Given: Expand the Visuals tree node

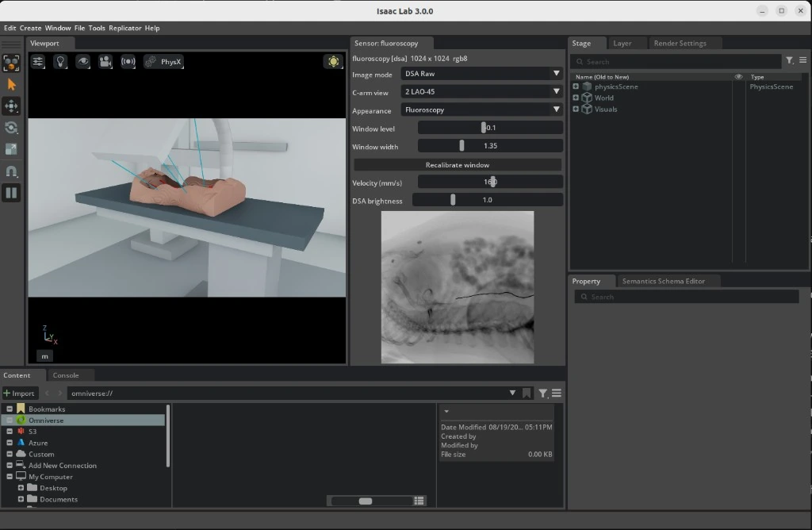Looking at the screenshot, I should [x=576, y=109].
